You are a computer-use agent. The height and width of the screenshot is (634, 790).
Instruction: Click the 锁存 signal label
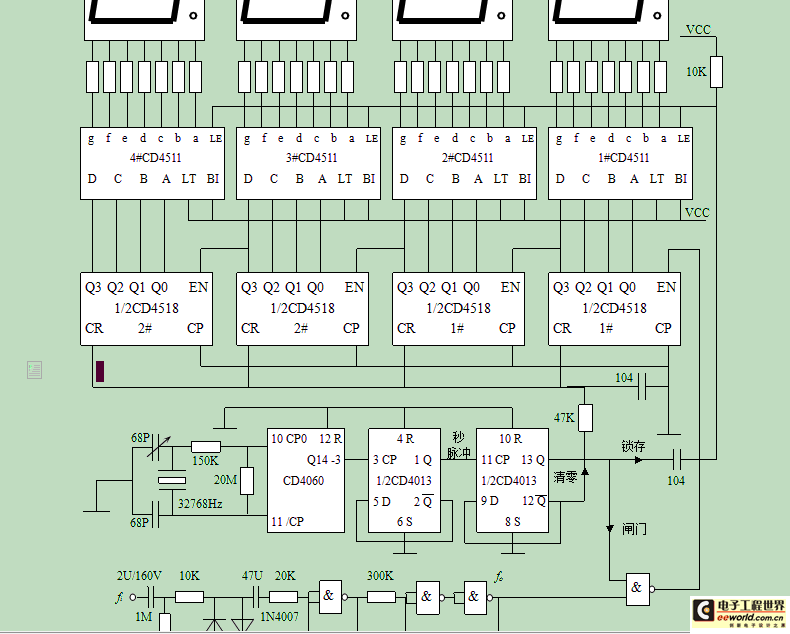tap(633, 446)
